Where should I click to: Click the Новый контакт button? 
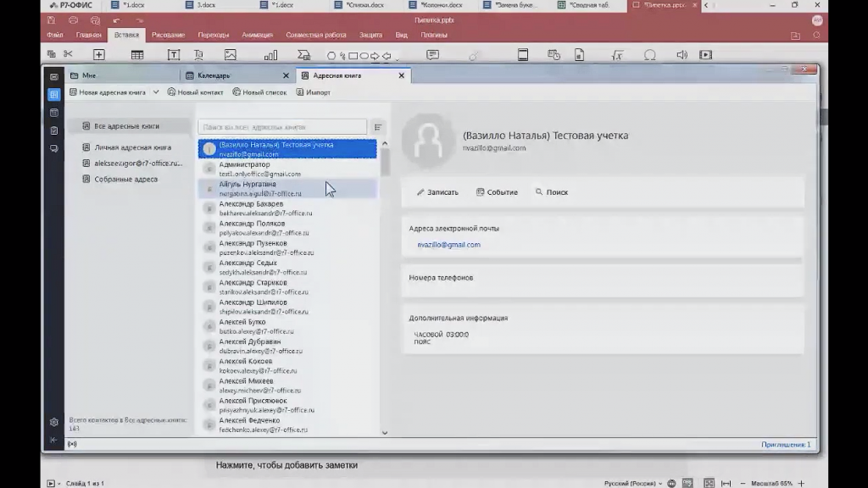tap(196, 92)
